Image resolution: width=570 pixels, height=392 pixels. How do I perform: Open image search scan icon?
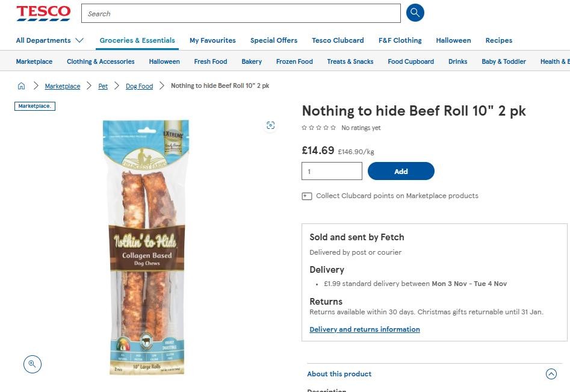point(270,125)
